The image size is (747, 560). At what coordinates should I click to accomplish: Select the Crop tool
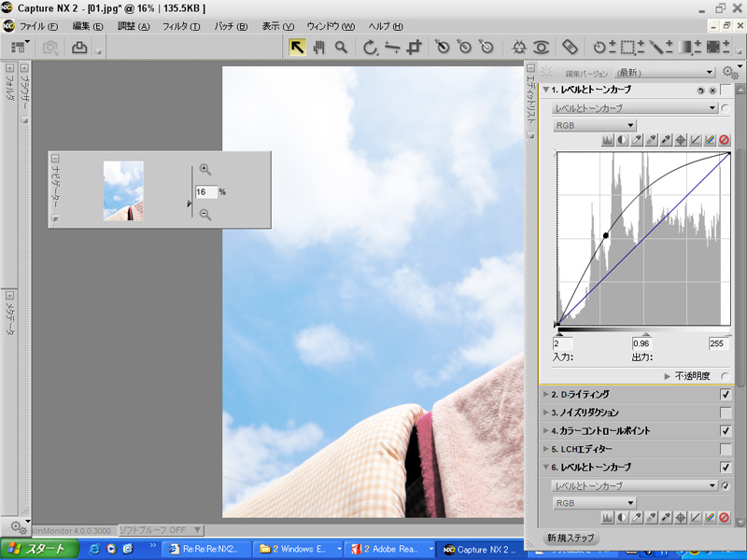[x=416, y=47]
